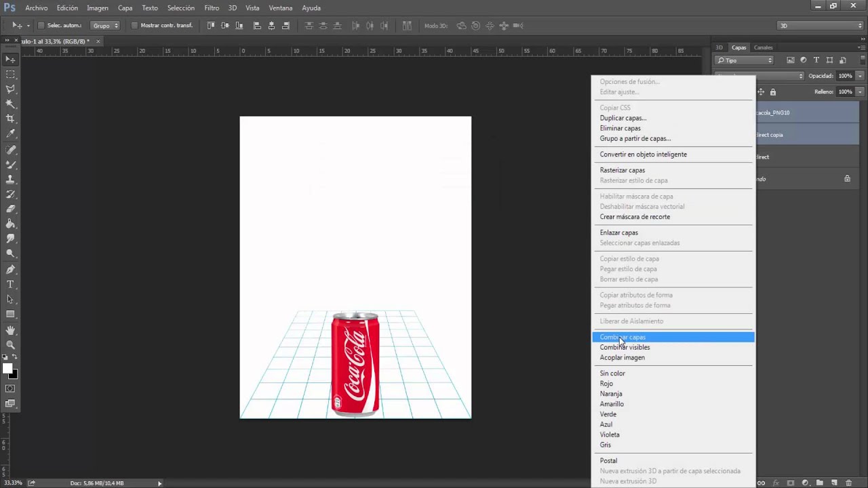Viewport: 868px width, 488px height.
Task: Click the foreground color swatch
Action: [x=7, y=368]
